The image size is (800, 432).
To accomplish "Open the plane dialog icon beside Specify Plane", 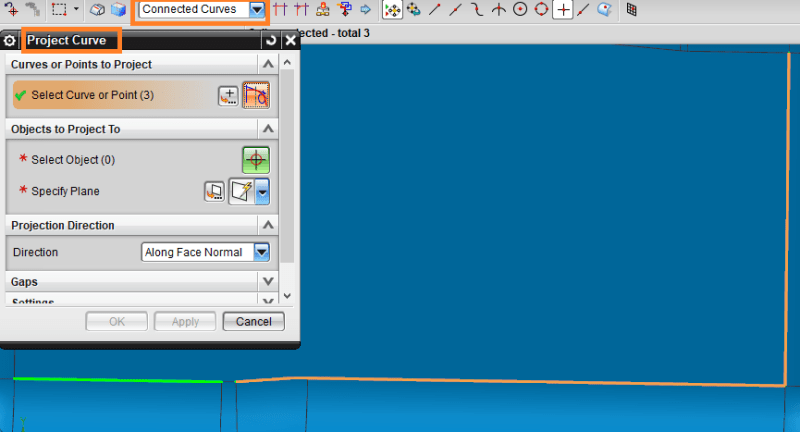I will click(214, 191).
